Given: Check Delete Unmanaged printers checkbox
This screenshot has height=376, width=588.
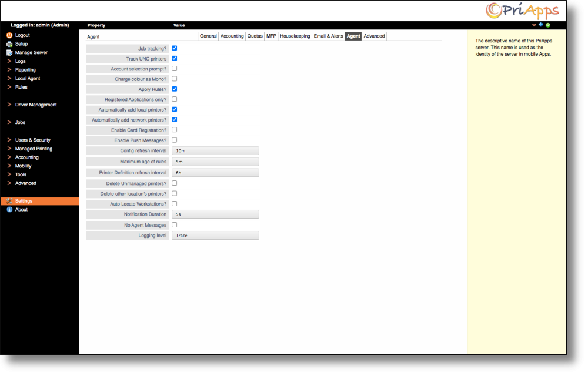Looking at the screenshot, I should click(175, 183).
